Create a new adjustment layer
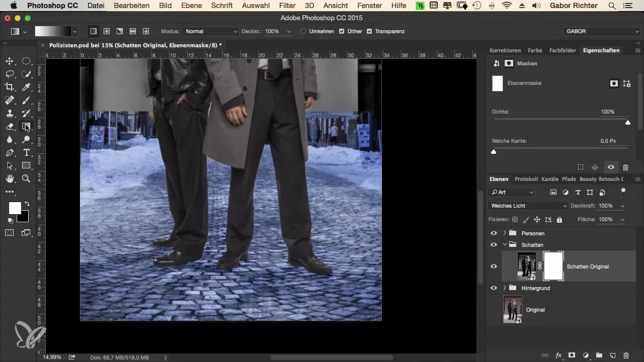The image size is (644, 362). [586, 355]
